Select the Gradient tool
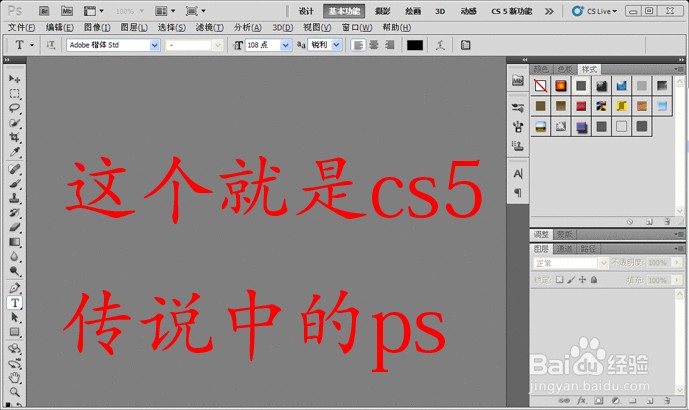The image size is (689, 410). click(15, 242)
